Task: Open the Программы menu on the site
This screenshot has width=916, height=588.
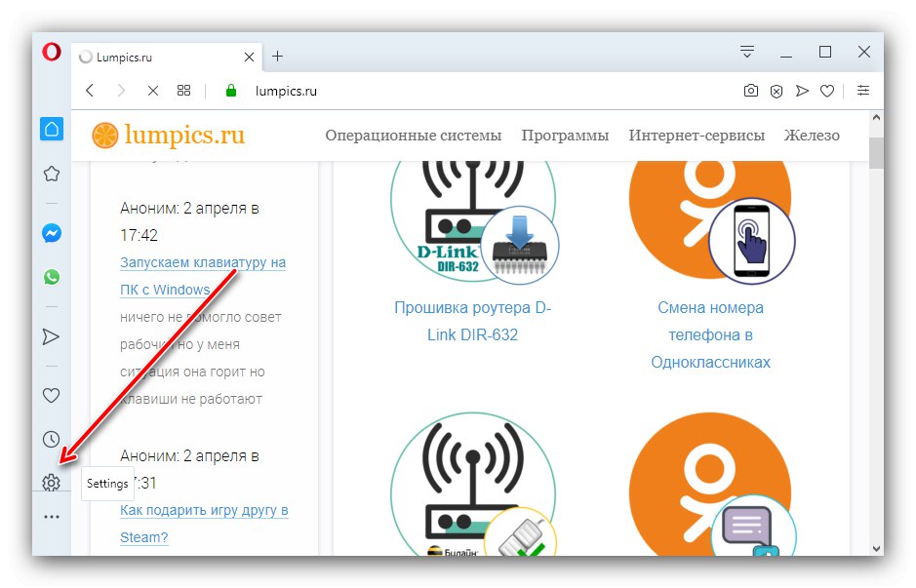Action: point(566,136)
